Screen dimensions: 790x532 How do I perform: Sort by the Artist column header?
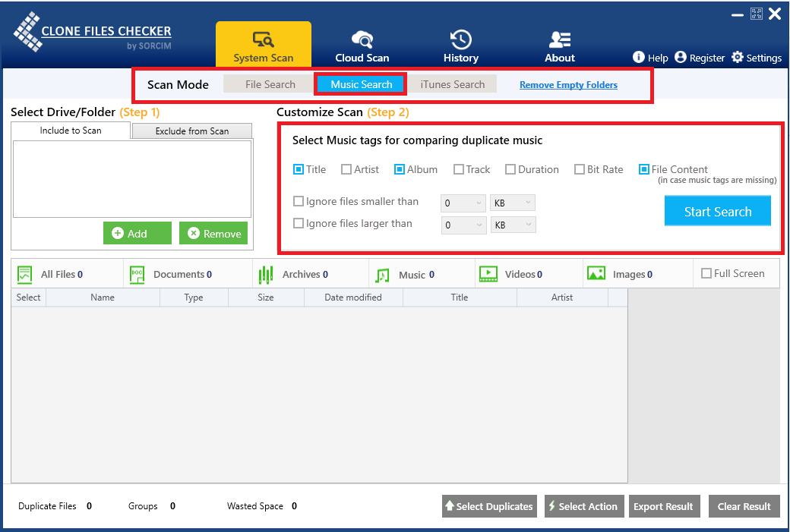(562, 297)
